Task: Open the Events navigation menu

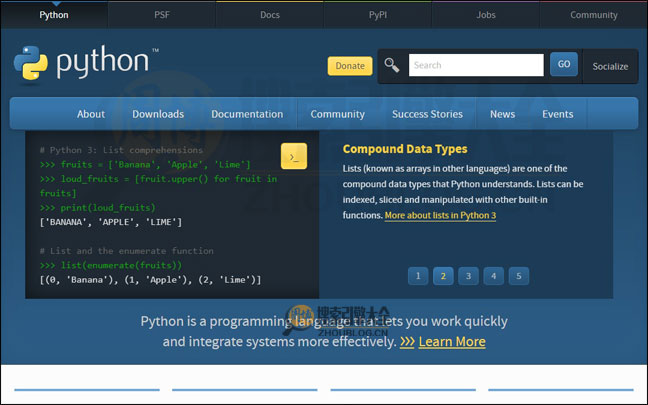Action: [x=557, y=114]
